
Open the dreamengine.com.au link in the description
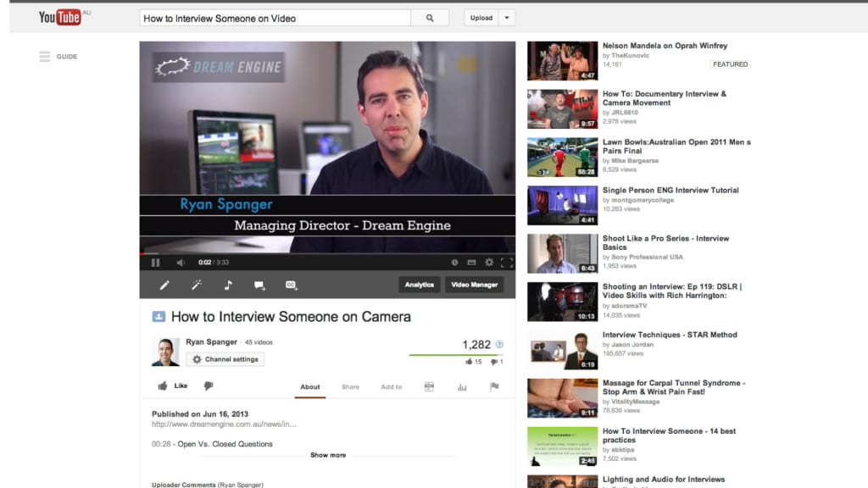[x=224, y=424]
